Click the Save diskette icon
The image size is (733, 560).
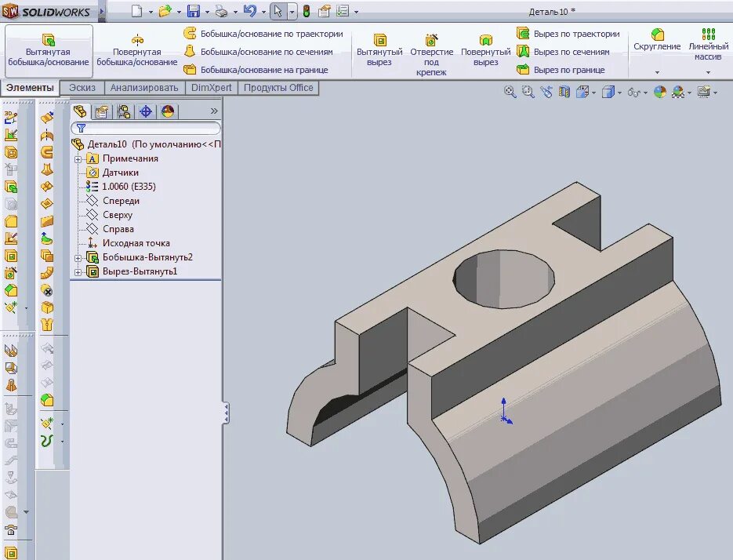click(193, 11)
